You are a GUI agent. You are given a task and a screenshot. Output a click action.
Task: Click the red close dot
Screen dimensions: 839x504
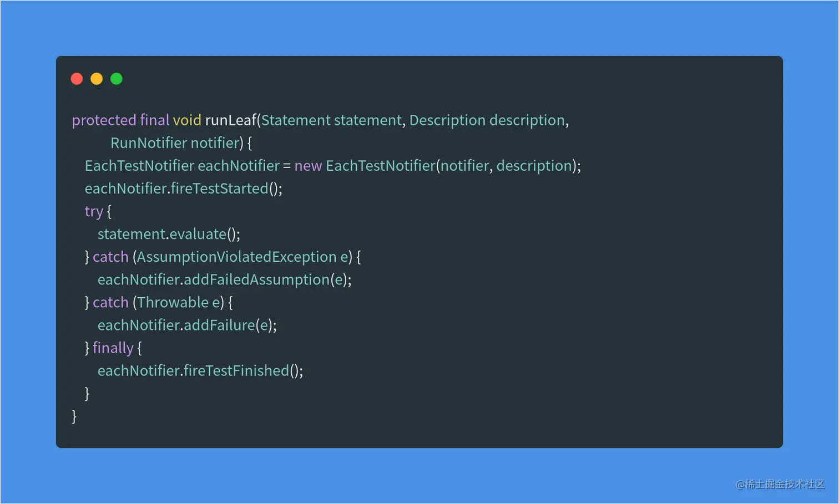[77, 79]
